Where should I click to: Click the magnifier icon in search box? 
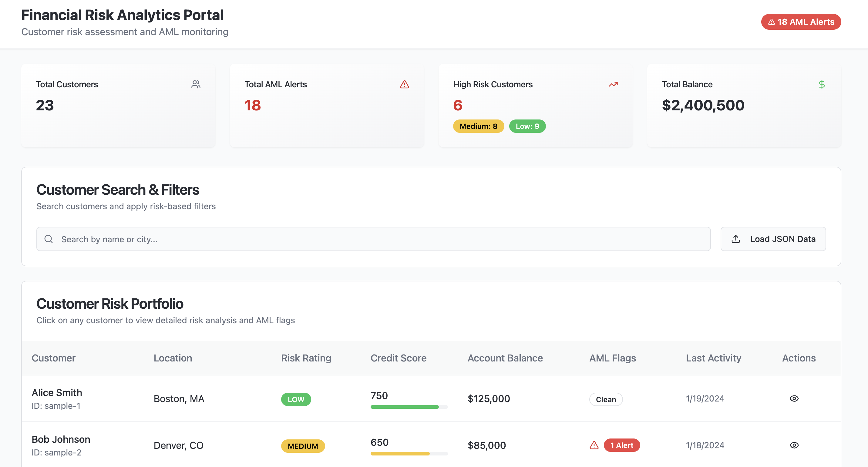pyautogui.click(x=49, y=239)
